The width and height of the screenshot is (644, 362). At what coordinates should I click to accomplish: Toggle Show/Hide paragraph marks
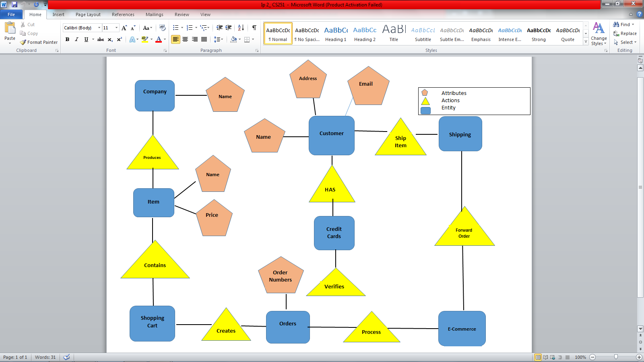coord(254,28)
